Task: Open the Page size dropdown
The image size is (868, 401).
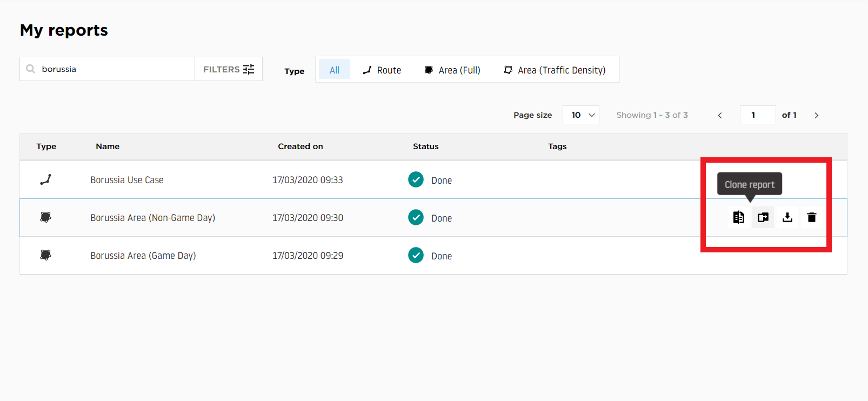Action: click(x=581, y=115)
